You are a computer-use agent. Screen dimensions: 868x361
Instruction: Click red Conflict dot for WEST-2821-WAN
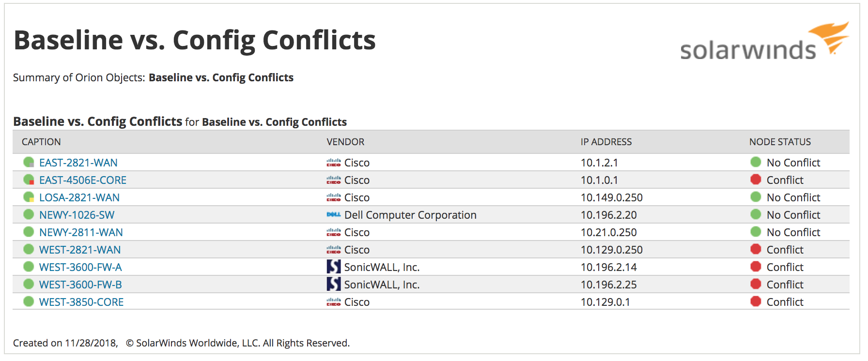(x=756, y=249)
